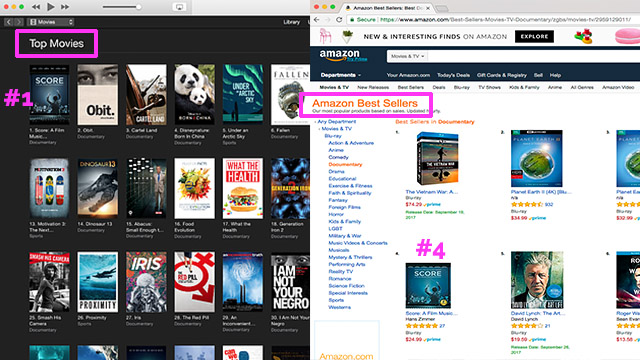Screen dimensions: 640x360
Task: Open the What the Health poster
Action: point(243,188)
